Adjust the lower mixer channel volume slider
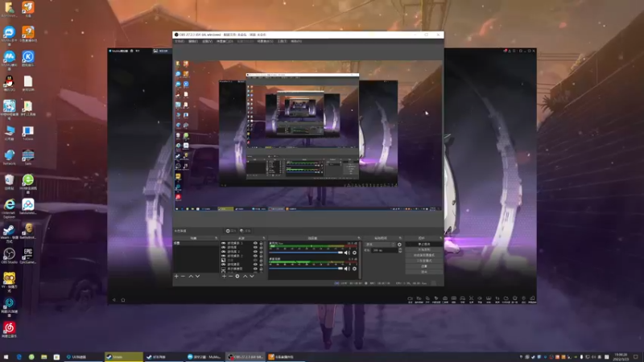The image size is (644, 362). 306,269
